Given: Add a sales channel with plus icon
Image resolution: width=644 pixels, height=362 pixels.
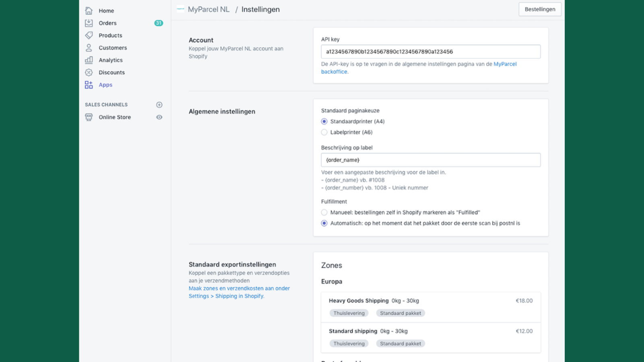Looking at the screenshot, I should pos(159,105).
